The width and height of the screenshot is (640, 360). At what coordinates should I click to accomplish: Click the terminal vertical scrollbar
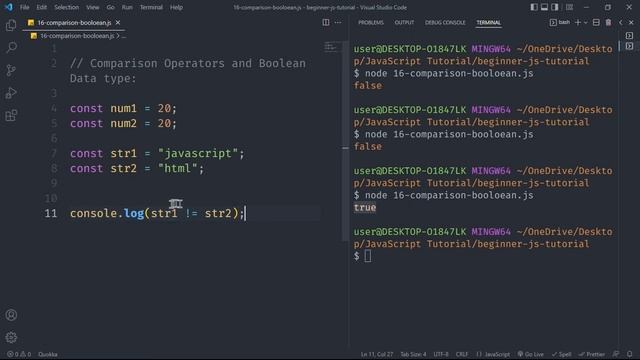[619, 46]
